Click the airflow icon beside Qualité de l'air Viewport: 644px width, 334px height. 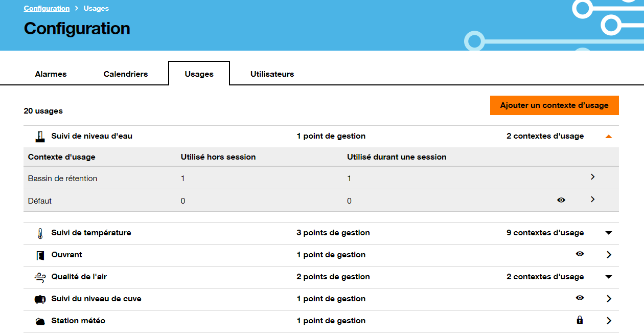[39, 277]
